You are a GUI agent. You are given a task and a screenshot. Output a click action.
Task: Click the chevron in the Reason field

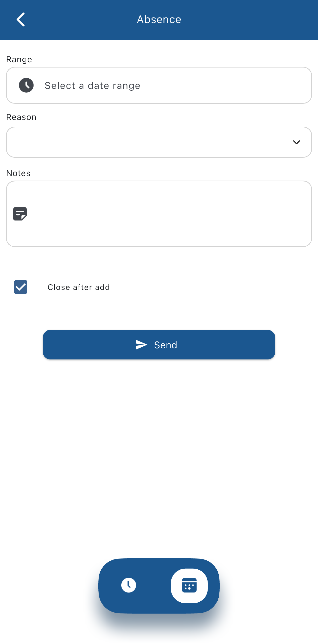click(x=297, y=142)
